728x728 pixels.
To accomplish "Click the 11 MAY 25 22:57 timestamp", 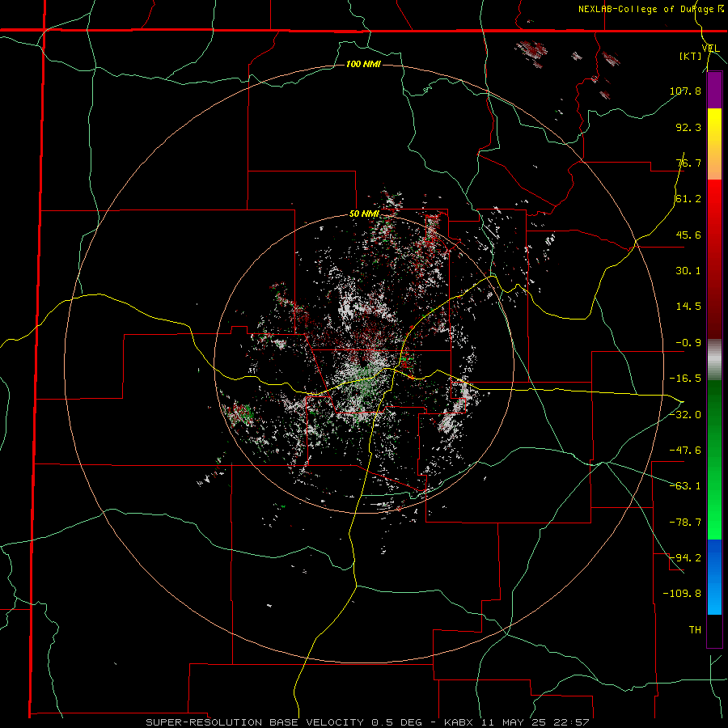I will click(x=534, y=722).
